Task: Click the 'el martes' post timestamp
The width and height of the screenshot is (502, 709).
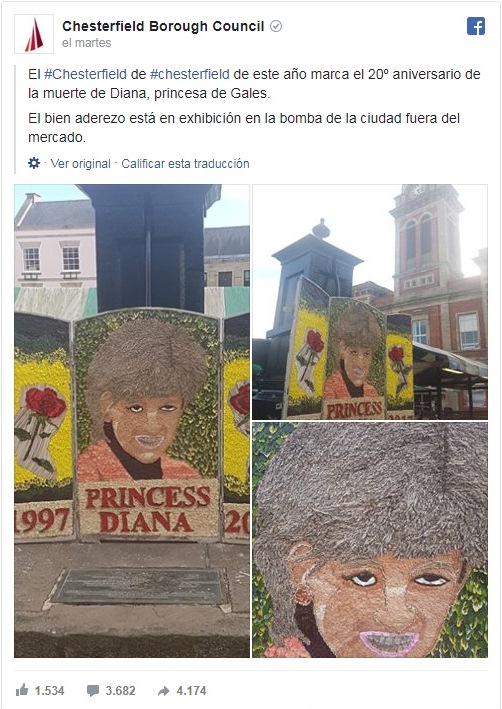Action: (86, 43)
